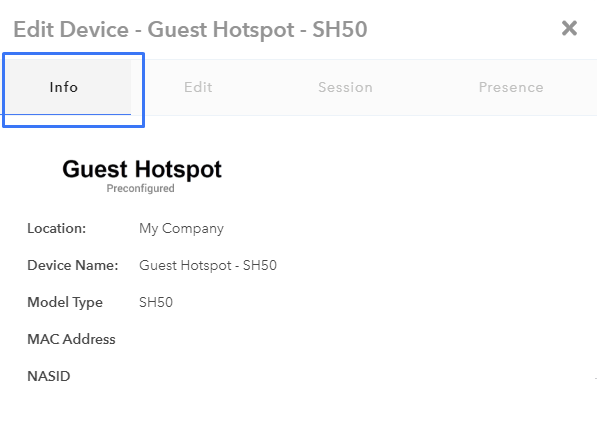
Task: Click the MAC Address label
Action: pos(71,339)
